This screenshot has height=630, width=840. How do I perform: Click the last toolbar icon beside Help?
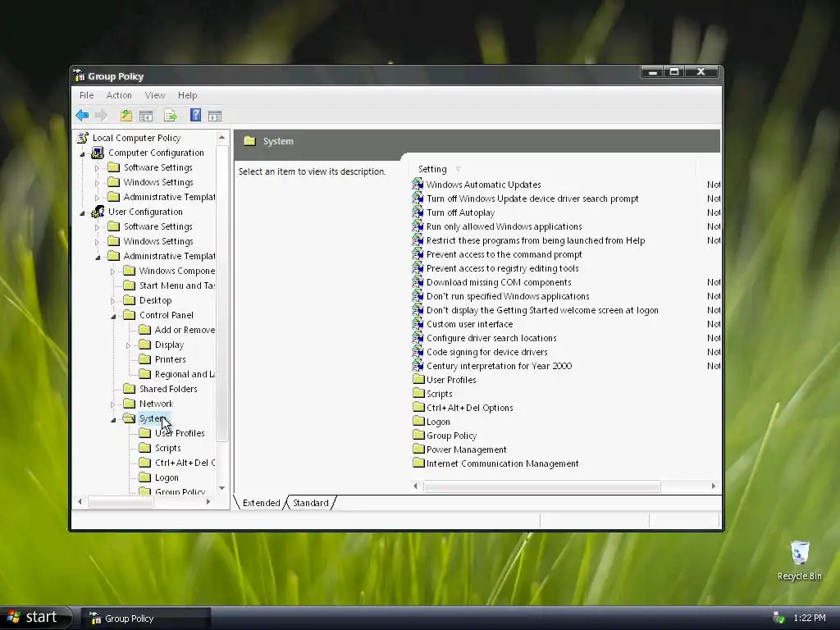point(215,116)
